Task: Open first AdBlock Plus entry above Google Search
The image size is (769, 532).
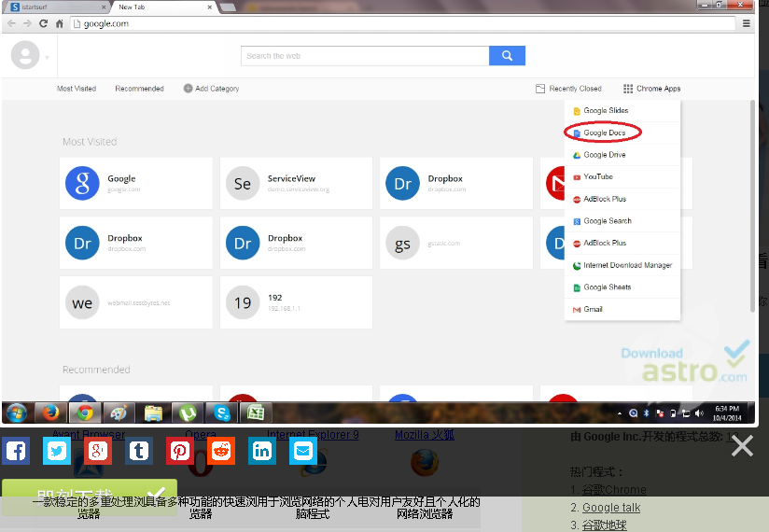Action: click(x=622, y=199)
